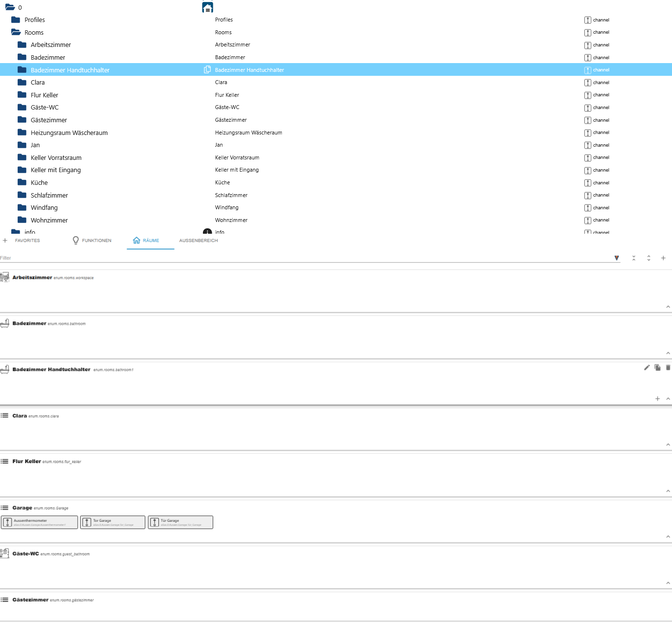This screenshot has width=672, height=623.
Task: Add a member to Badezimmer Handtuchhalter room
Action: [x=657, y=399]
